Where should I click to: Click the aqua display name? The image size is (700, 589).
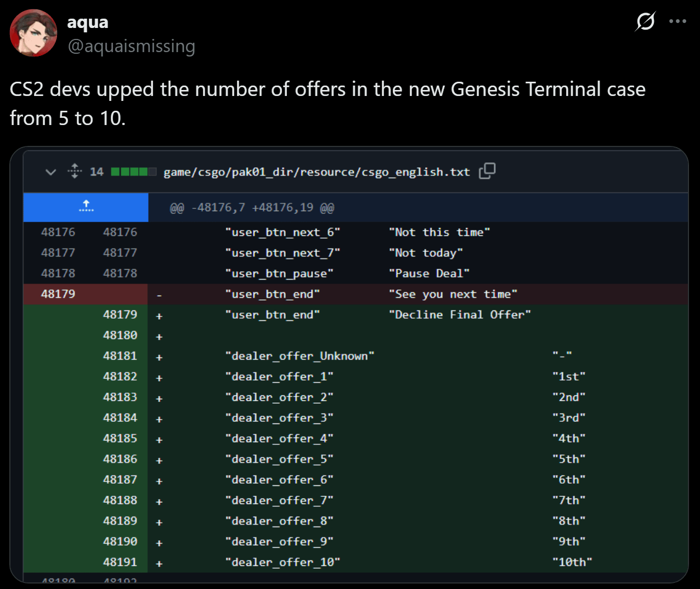(x=88, y=22)
